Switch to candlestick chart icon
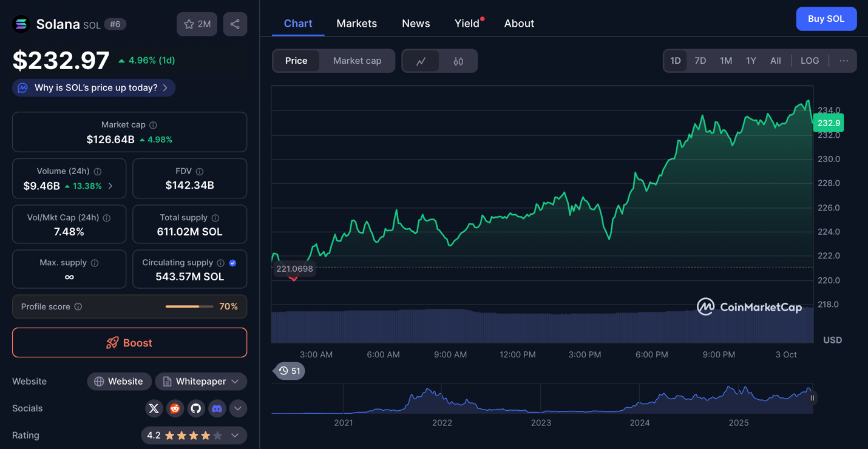868x449 pixels. [x=458, y=61]
